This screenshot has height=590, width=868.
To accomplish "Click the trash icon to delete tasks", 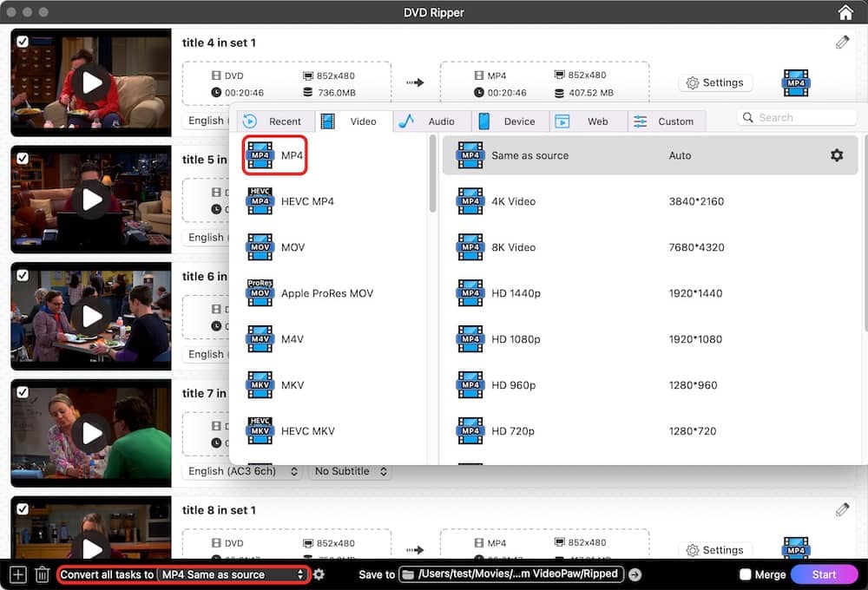I will point(42,574).
